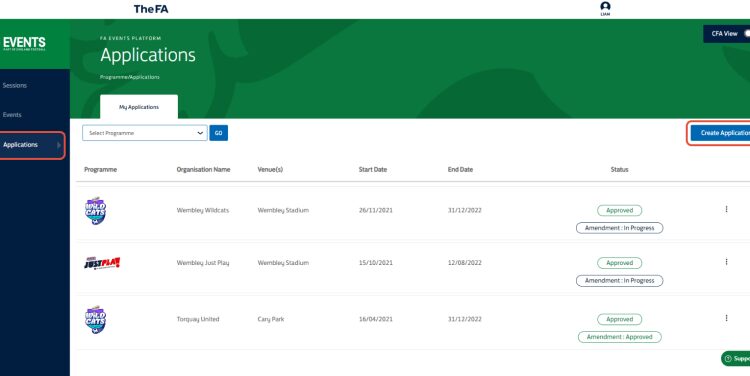Open the LIAM user profile icon

point(605,7)
